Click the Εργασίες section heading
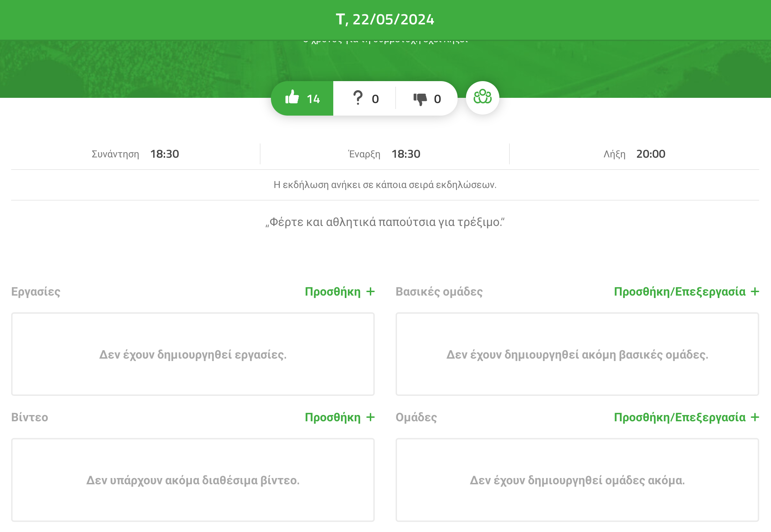The image size is (771, 532). click(36, 292)
